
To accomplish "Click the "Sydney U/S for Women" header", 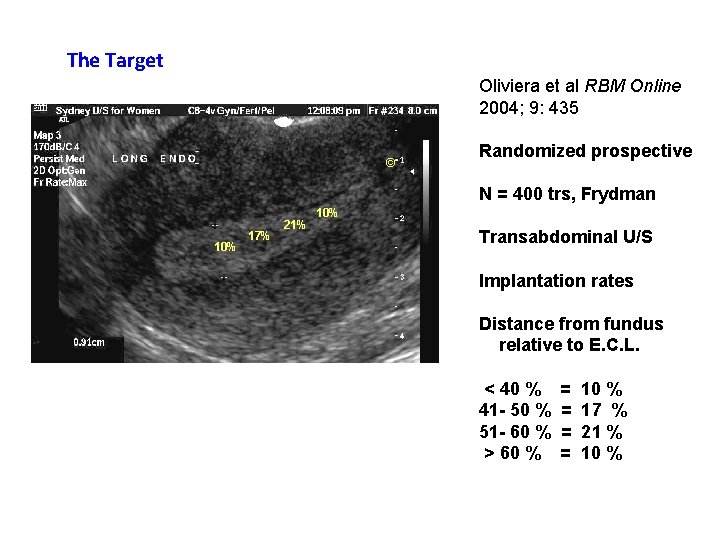I will pos(108,111).
